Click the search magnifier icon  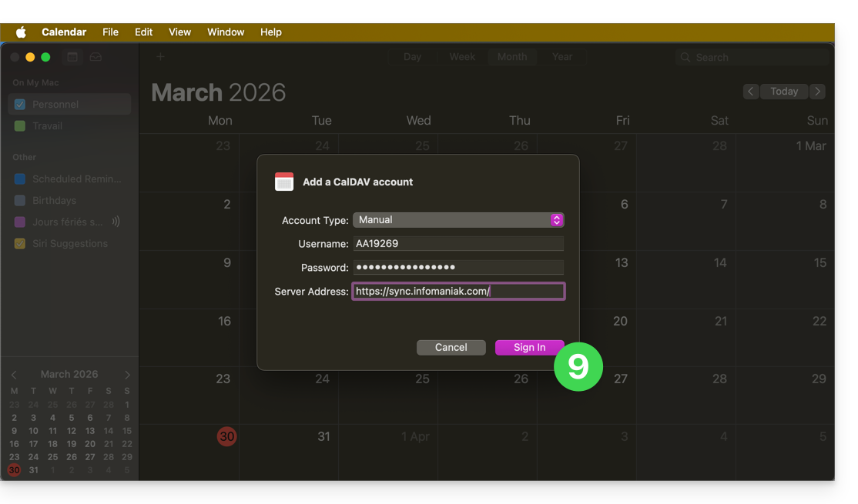685,58
